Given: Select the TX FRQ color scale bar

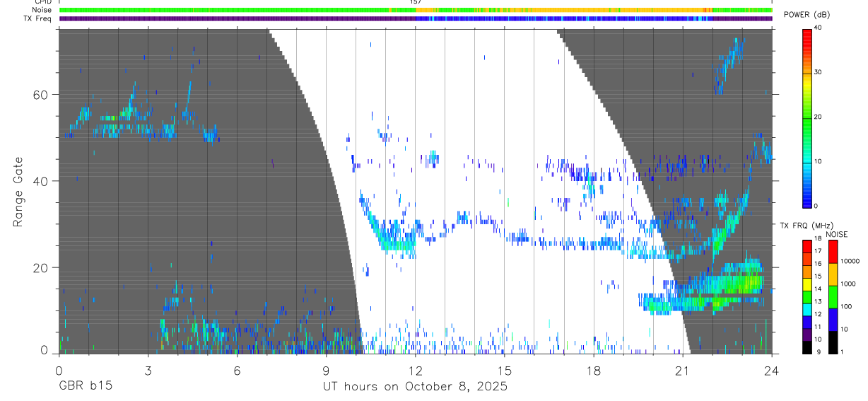Looking at the screenshot, I should [807, 296].
